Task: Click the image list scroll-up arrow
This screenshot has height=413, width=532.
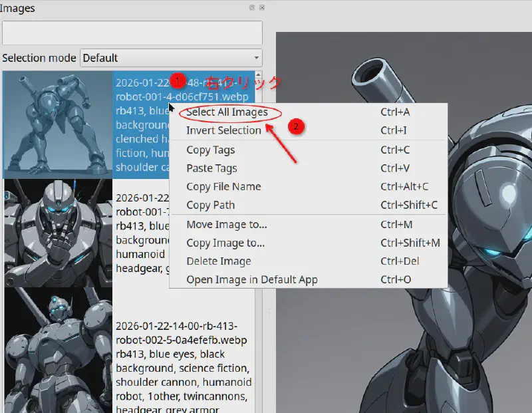Action: (x=259, y=75)
